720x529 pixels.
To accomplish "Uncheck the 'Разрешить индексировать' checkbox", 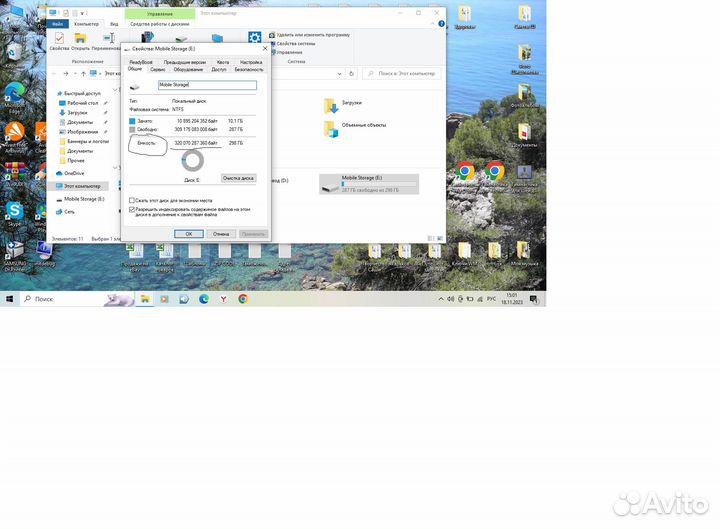I will (x=132, y=210).
